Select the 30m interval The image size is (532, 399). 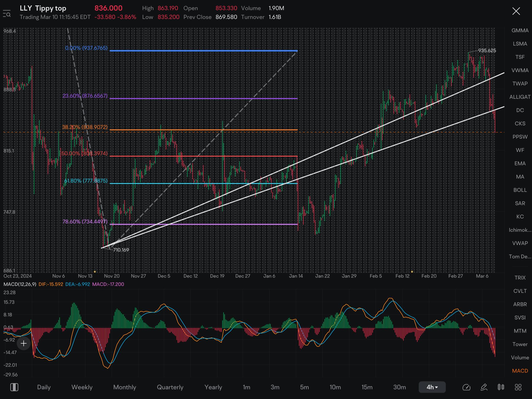tap(399, 387)
